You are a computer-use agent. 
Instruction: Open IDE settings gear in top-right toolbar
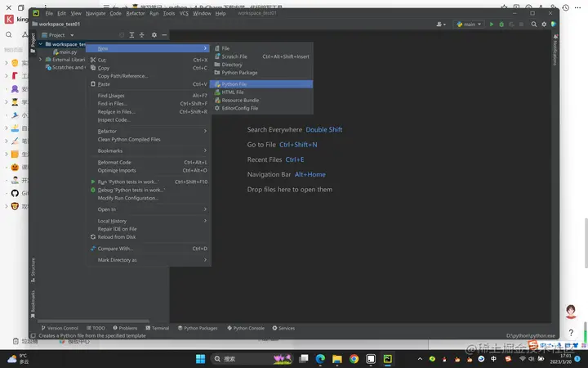[544, 24]
